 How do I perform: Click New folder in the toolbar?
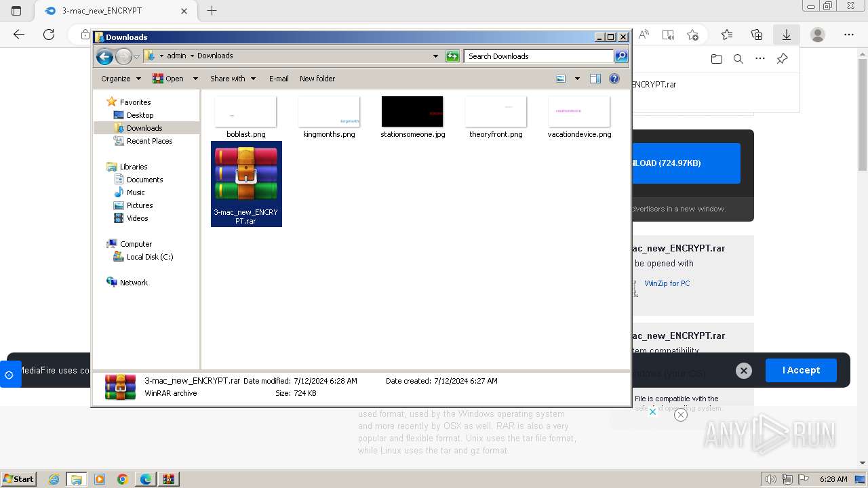(317, 79)
